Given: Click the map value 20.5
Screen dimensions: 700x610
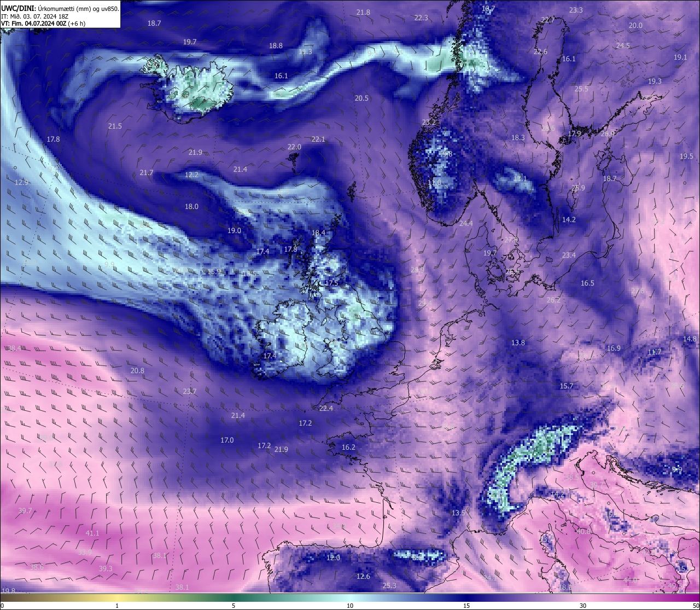Looking at the screenshot, I should (x=361, y=98).
